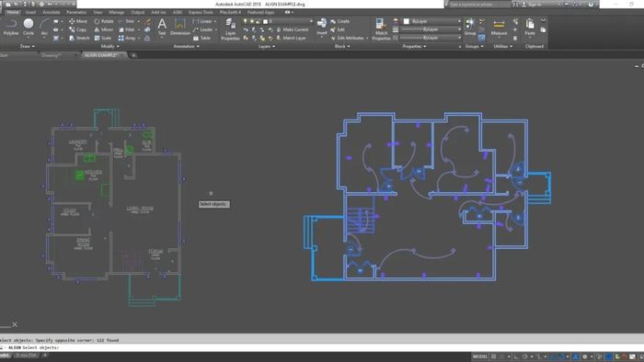
Task: Activate the Array command
Action: pos(127,38)
